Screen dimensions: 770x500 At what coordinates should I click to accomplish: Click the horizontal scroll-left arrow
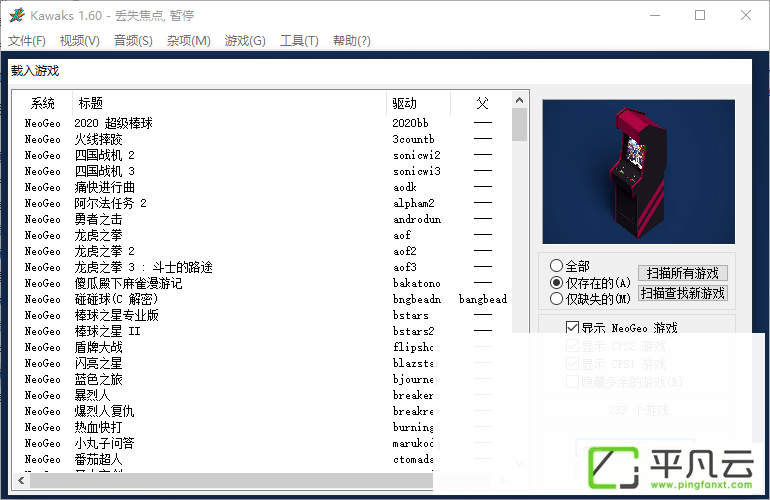[21, 480]
